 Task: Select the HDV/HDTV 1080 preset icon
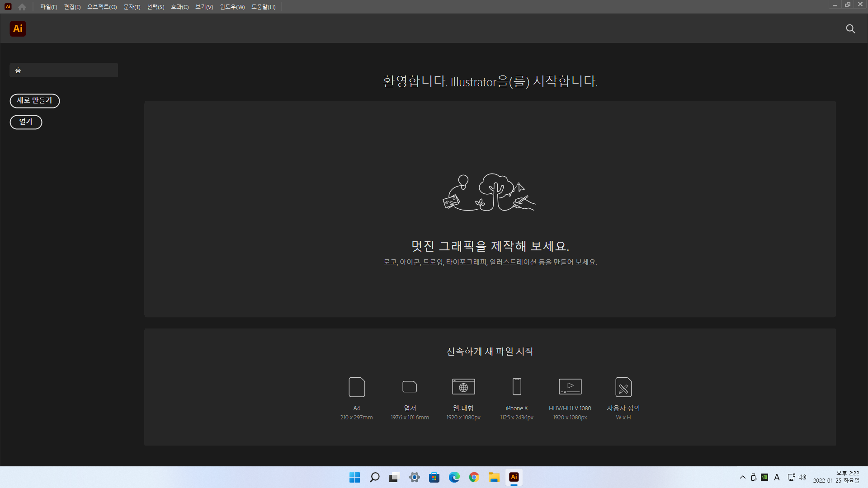(570, 387)
